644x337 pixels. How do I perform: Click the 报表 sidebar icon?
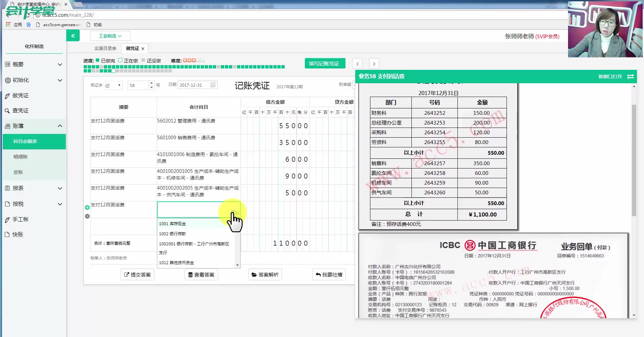tap(7, 188)
